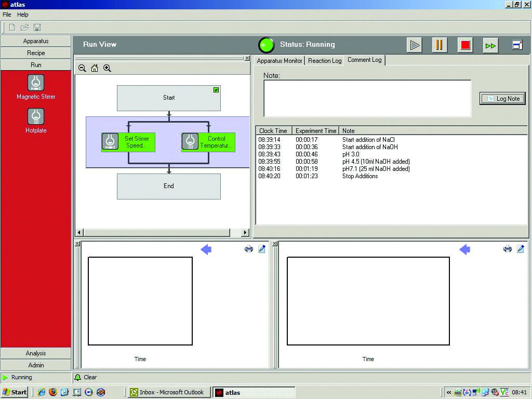Click the green status indicator light
532x399 pixels.
tap(267, 45)
